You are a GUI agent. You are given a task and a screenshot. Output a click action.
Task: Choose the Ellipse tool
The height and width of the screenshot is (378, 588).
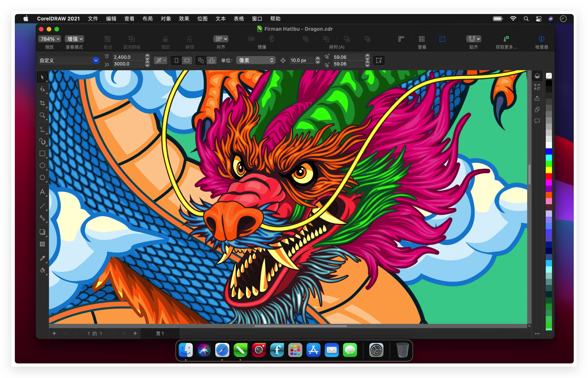[x=42, y=166]
